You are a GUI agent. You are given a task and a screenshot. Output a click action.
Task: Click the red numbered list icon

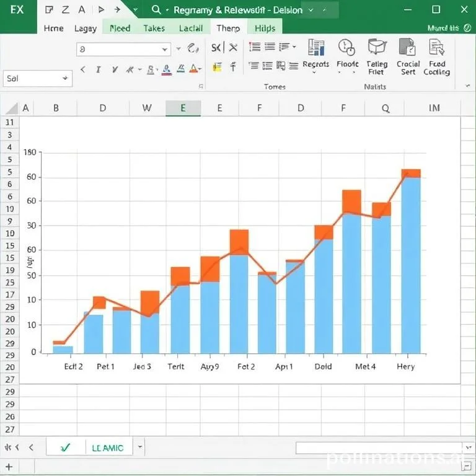tap(255, 46)
